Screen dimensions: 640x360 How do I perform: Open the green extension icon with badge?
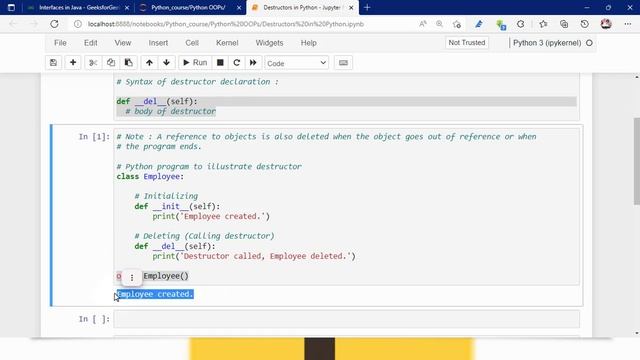coord(501,25)
